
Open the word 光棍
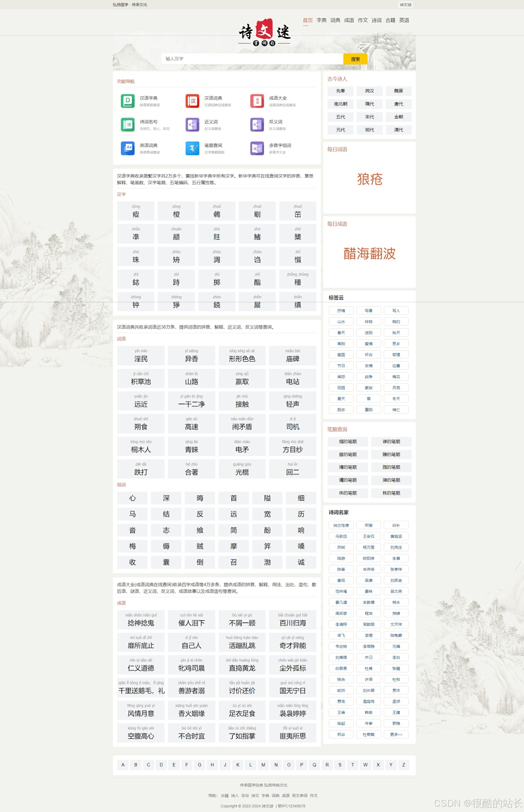242,469
